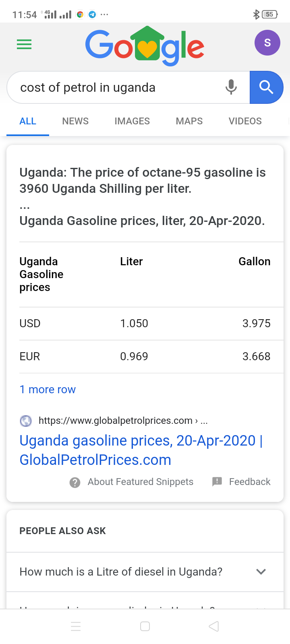Tap the Feedback flag icon
Viewport: 290px width, 644px height.
[x=217, y=481]
